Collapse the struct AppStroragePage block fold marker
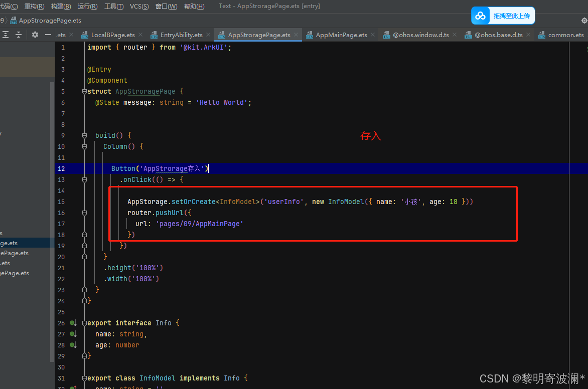 point(84,91)
